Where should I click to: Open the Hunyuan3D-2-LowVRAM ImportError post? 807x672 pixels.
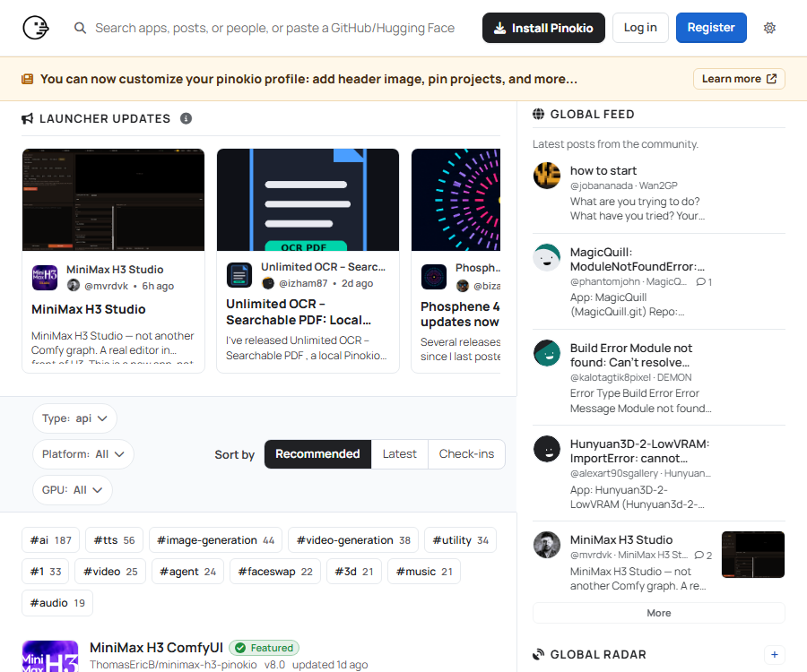click(639, 451)
